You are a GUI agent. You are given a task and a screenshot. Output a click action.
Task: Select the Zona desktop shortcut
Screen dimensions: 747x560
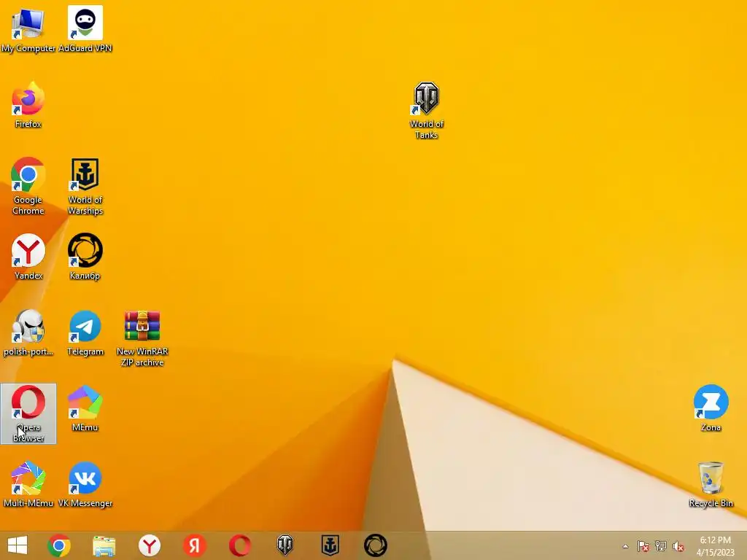(711, 408)
